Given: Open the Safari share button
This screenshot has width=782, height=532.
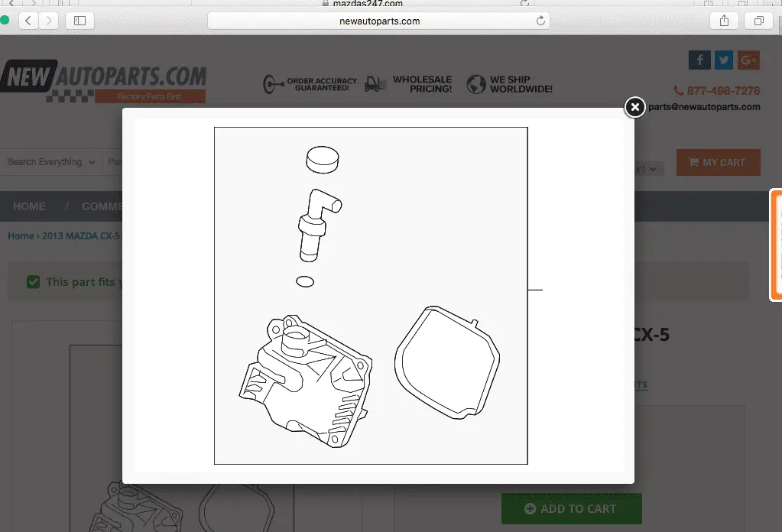Looking at the screenshot, I should [724, 21].
